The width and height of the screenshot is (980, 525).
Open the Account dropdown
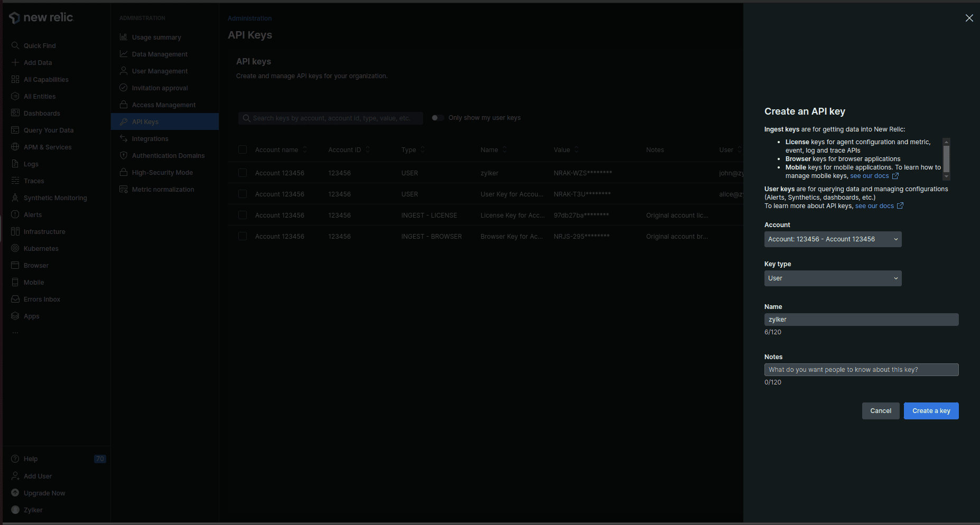point(833,239)
